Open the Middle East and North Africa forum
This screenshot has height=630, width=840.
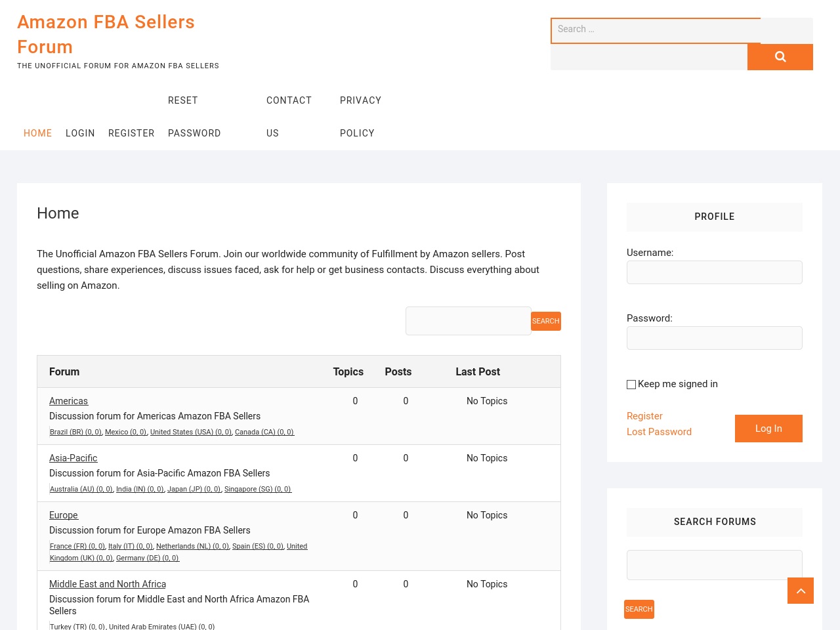click(x=108, y=584)
